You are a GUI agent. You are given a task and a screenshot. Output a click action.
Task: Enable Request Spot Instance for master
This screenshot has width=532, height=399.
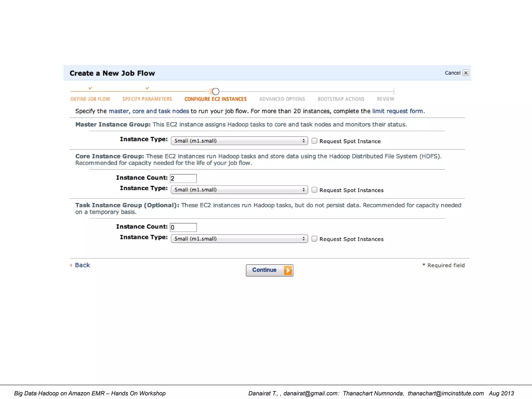coord(314,141)
